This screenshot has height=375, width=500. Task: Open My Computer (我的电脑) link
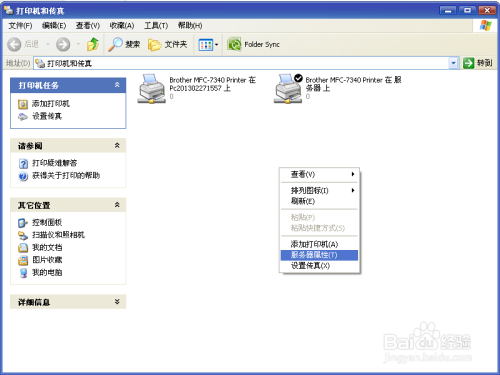click(x=47, y=272)
